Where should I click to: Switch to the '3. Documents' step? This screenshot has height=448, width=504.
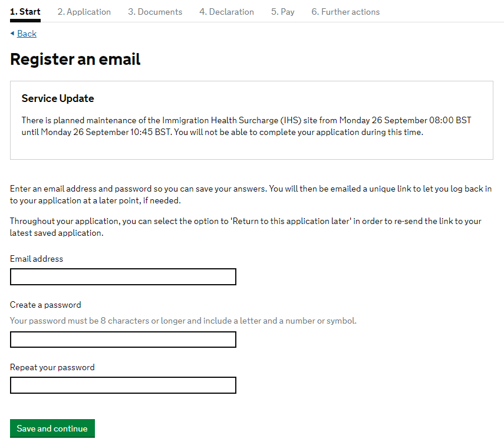coord(155,12)
